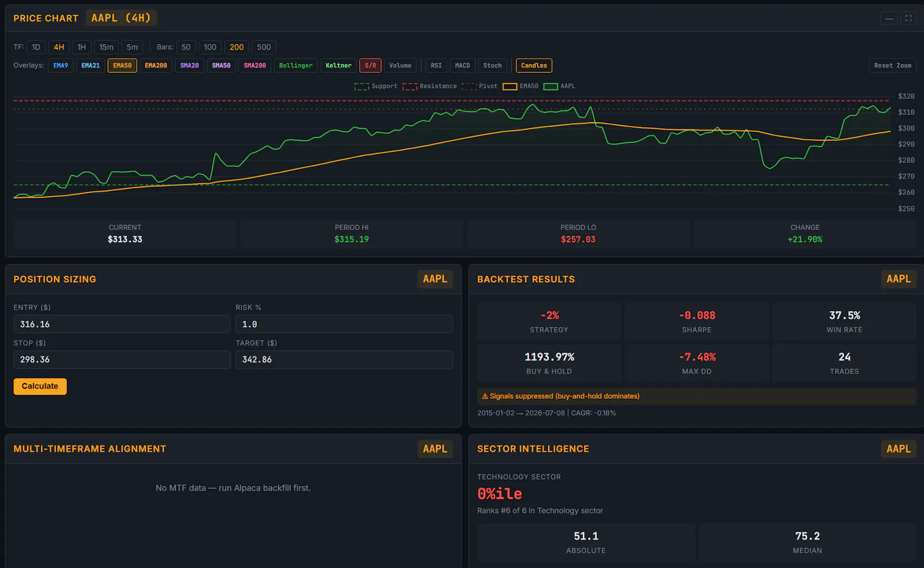924x568 pixels.
Task: Enable the RSI indicator
Action: (x=436, y=66)
